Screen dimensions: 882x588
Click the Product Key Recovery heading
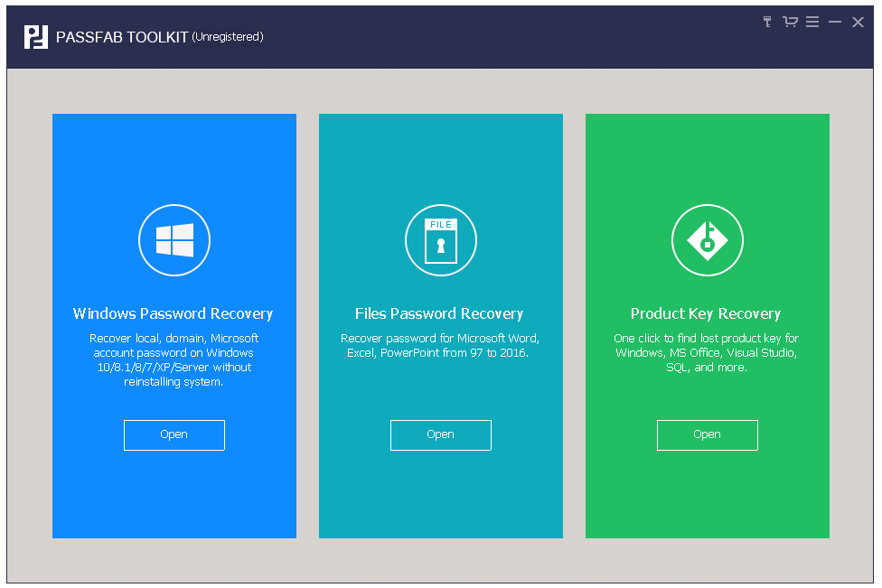tap(707, 313)
